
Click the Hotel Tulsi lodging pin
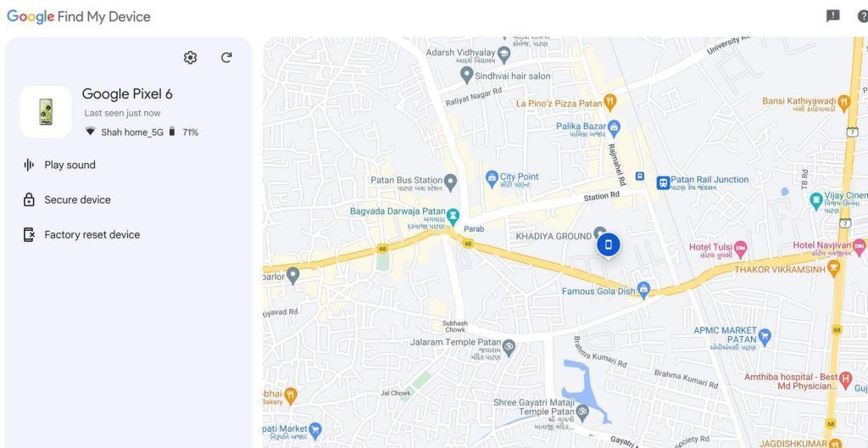point(740,249)
